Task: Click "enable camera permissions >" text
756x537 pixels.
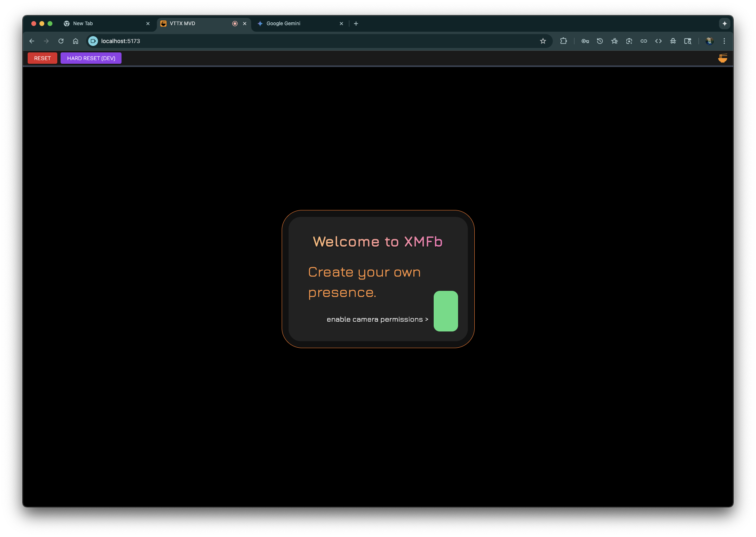Action: point(378,319)
